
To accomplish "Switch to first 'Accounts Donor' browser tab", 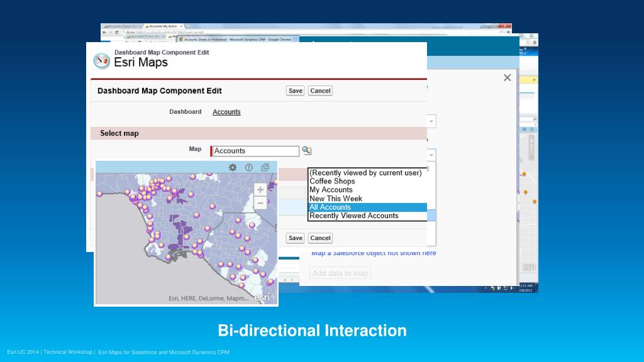I will pyautogui.click(x=122, y=26).
